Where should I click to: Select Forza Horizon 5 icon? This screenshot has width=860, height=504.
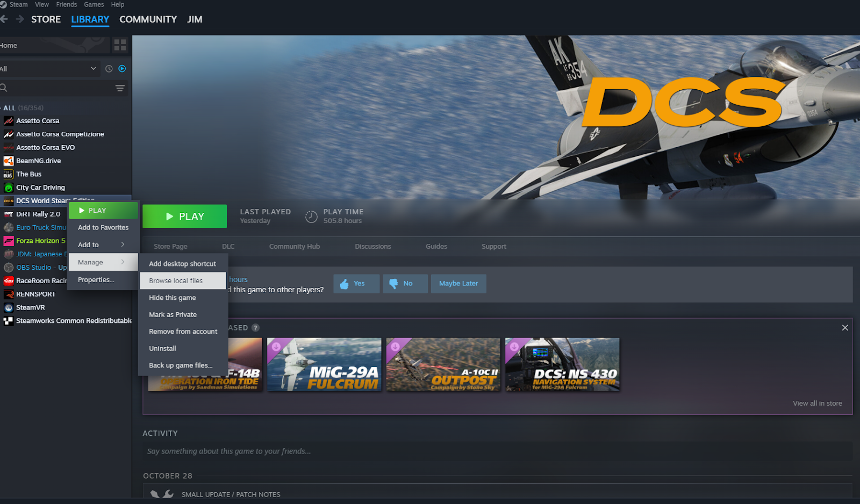click(9, 241)
